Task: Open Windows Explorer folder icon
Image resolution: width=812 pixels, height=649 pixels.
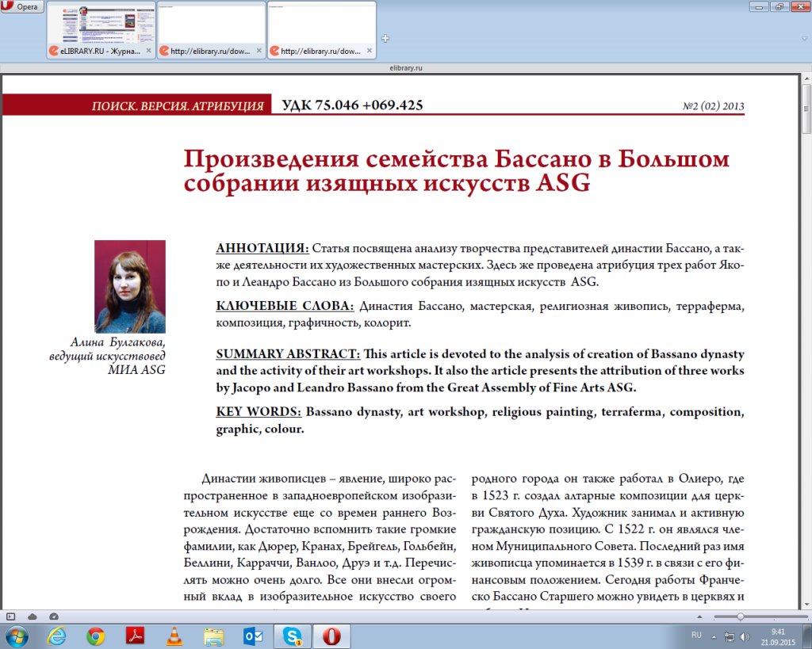Action: (214, 636)
